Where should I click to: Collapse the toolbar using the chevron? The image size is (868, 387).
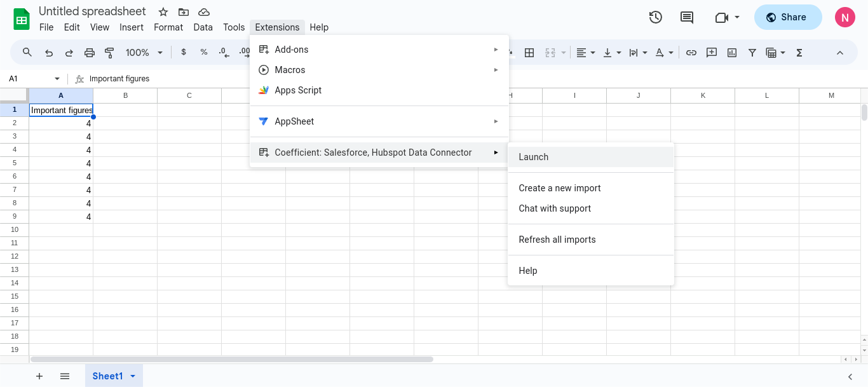(x=840, y=53)
